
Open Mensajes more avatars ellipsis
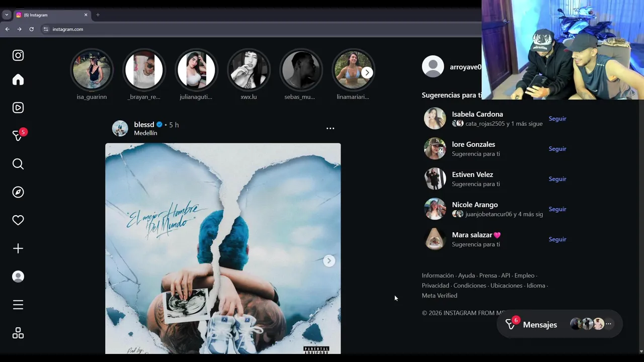point(608,324)
